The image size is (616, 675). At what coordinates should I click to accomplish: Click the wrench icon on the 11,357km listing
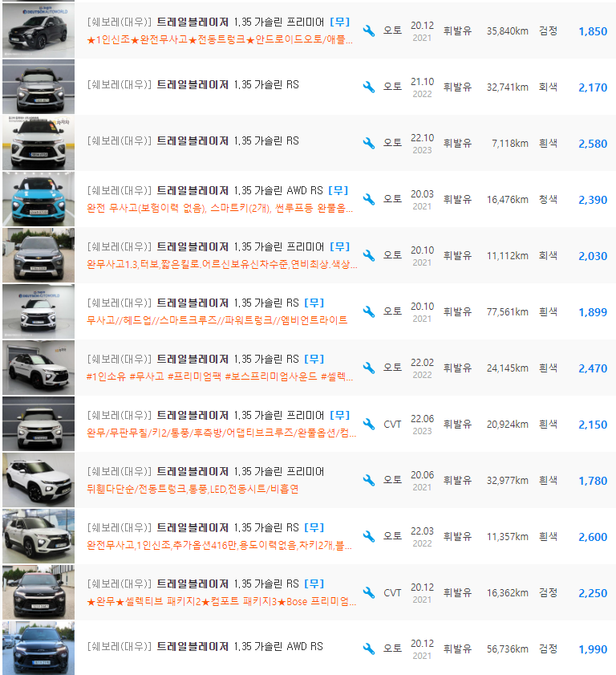tap(369, 536)
